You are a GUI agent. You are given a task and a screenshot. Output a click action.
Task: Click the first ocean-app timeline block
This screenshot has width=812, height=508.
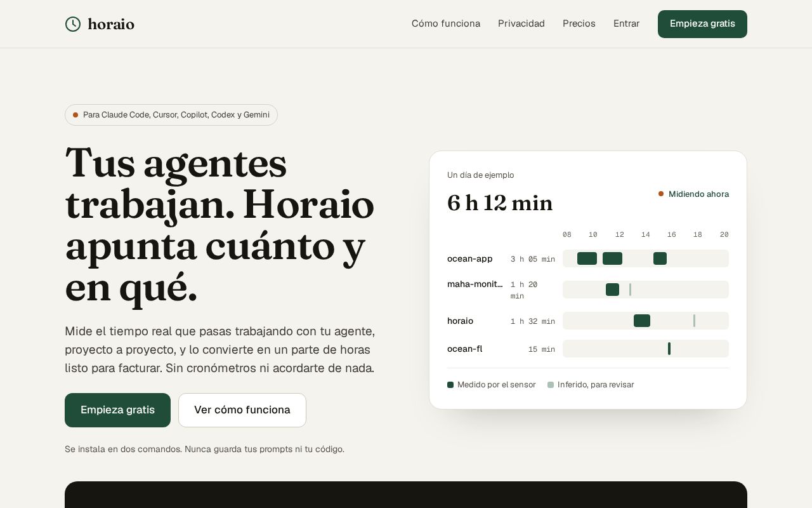click(587, 258)
